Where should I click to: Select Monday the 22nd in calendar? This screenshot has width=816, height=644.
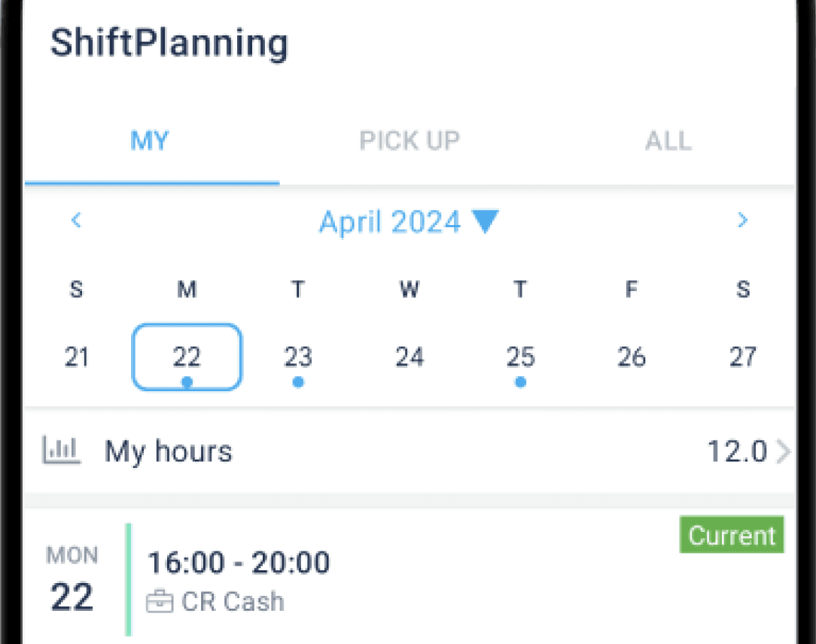click(x=187, y=357)
